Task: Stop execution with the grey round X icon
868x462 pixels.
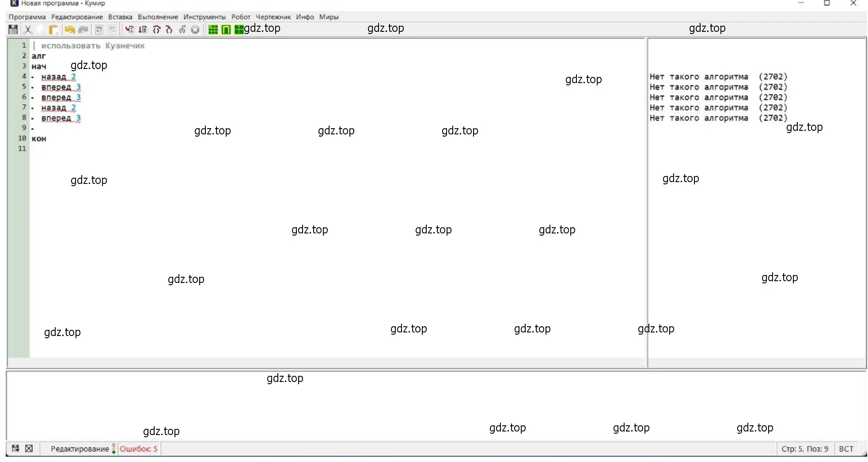Action: click(x=195, y=30)
